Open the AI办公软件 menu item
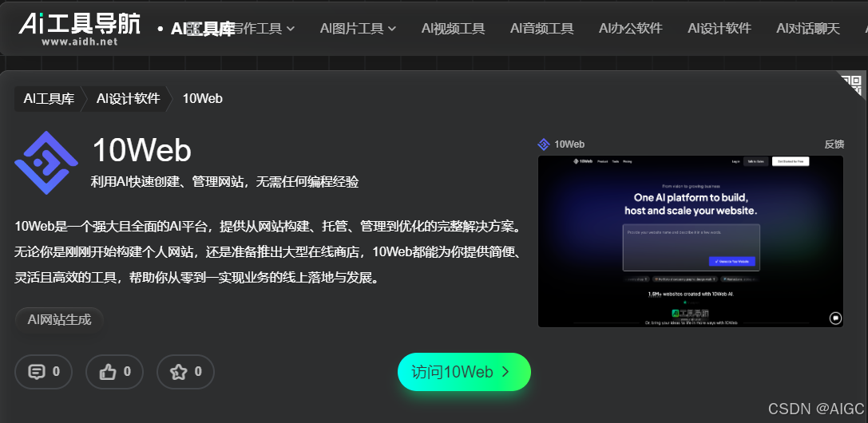 [631, 28]
